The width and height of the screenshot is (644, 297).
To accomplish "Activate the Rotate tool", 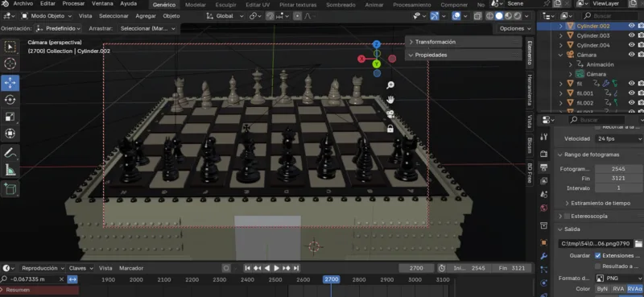I will (x=10, y=100).
